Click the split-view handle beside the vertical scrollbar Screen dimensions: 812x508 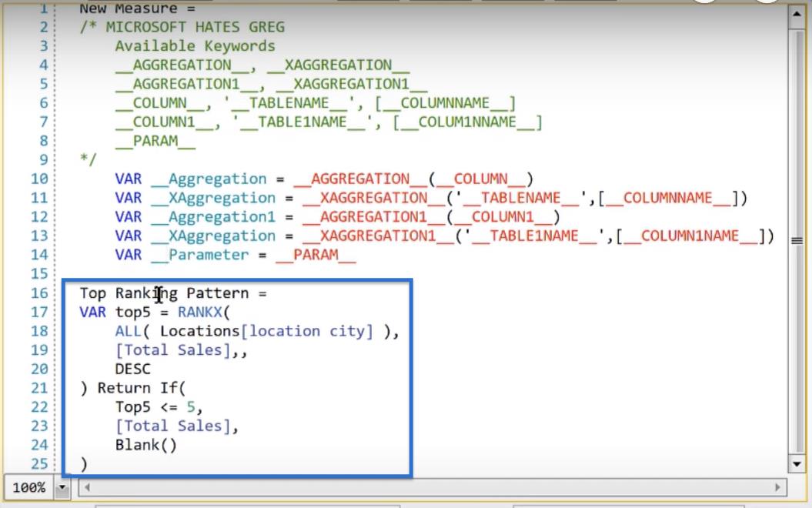797,240
